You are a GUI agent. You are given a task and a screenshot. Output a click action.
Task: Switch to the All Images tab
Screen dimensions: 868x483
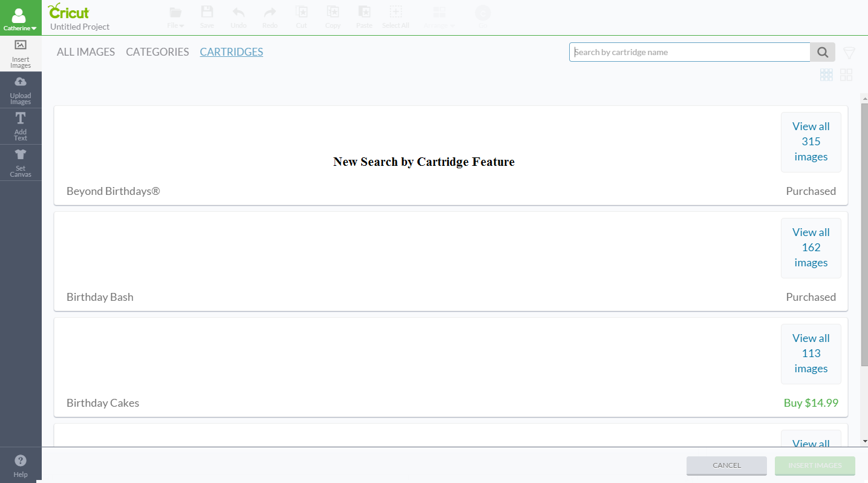click(86, 52)
